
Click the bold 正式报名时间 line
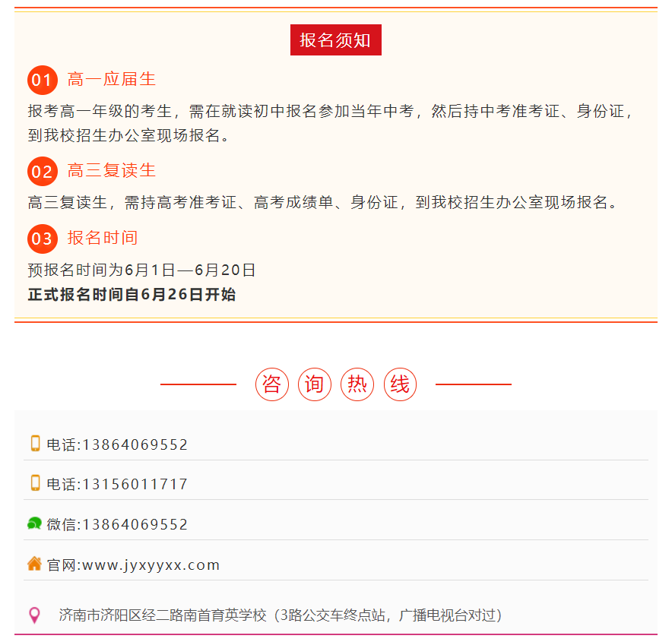(x=132, y=295)
